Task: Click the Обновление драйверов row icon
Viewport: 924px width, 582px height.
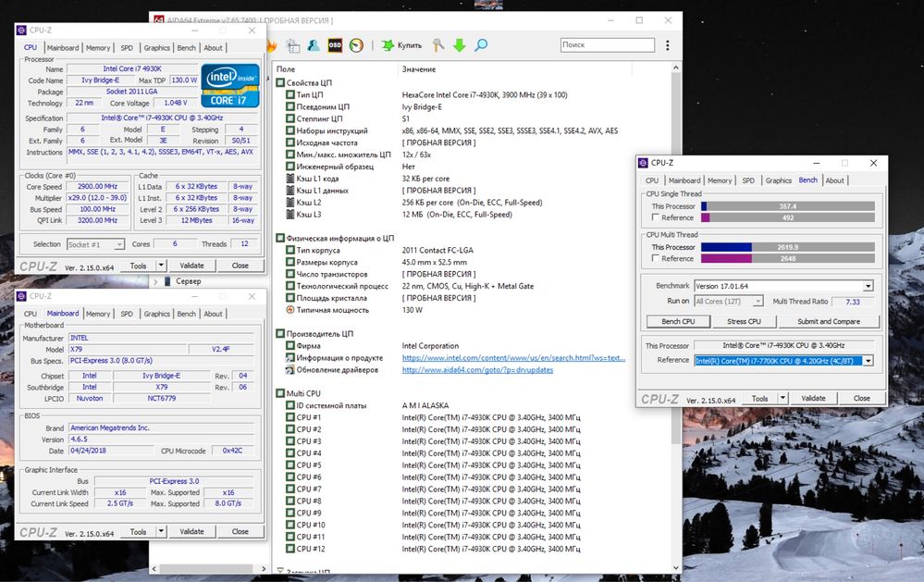Action: click(x=290, y=370)
